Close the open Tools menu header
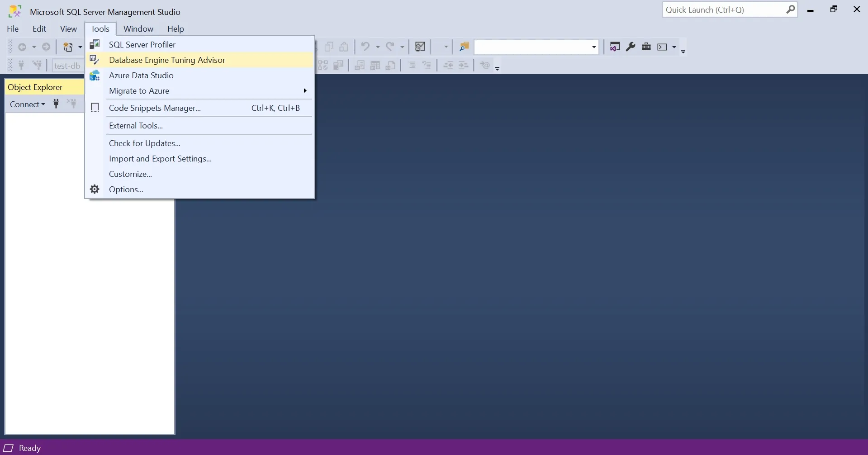The width and height of the screenshot is (868, 455). pyautogui.click(x=100, y=28)
